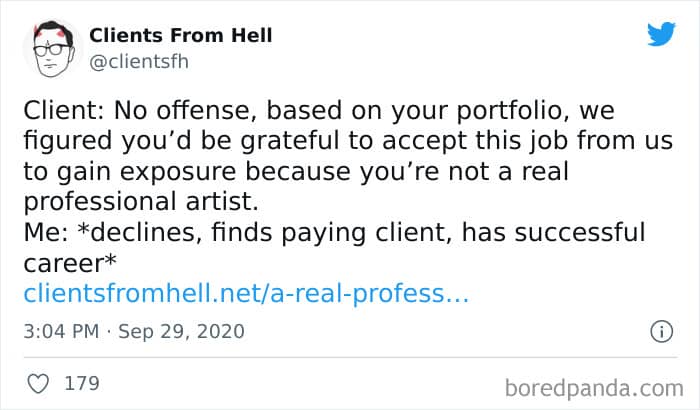Click the line starting 'Client: No offense'
This screenshot has width=700, height=410.
[319, 110]
